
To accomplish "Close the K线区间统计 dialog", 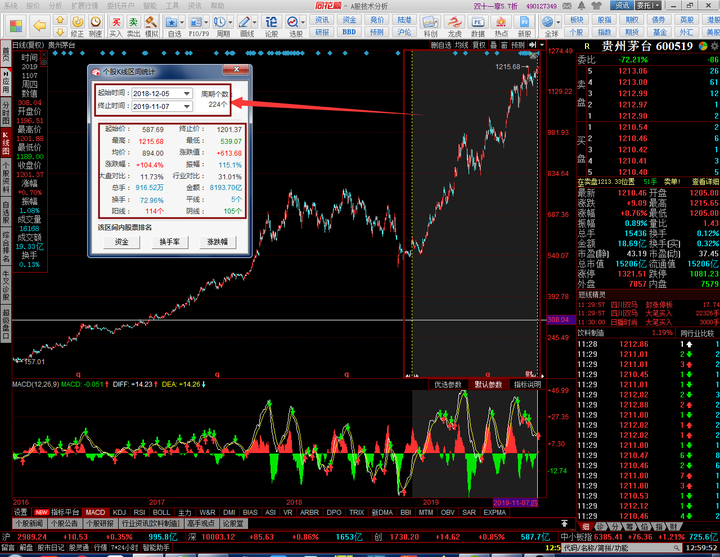I will (x=236, y=69).
